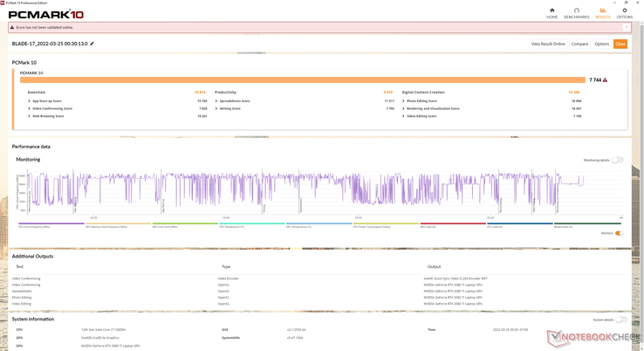Expand App Start-up Score
This screenshot has width=644, height=351.
[29, 101]
